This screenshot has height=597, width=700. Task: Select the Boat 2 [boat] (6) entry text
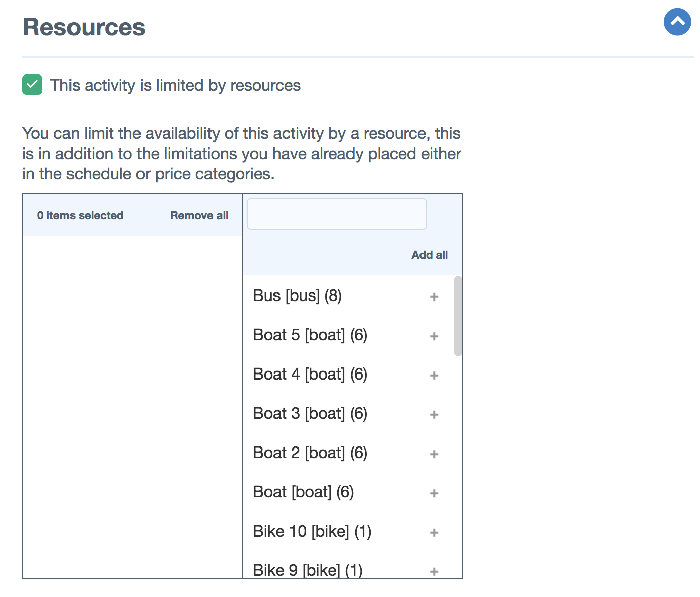pyautogui.click(x=310, y=453)
